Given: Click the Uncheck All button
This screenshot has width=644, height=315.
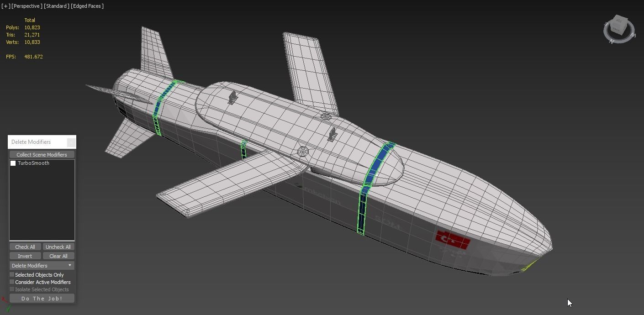Looking at the screenshot, I should coord(58,247).
